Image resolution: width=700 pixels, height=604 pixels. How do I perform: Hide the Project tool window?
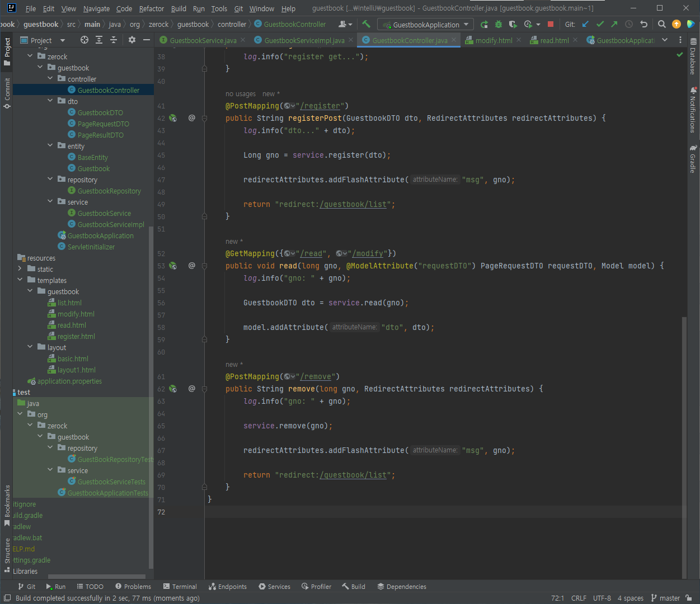pos(147,40)
